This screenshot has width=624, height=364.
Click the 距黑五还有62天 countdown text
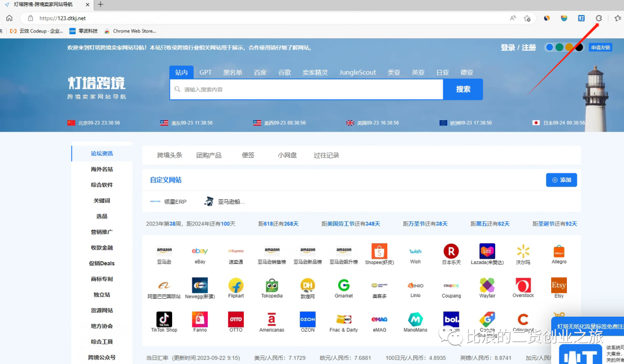(490, 224)
